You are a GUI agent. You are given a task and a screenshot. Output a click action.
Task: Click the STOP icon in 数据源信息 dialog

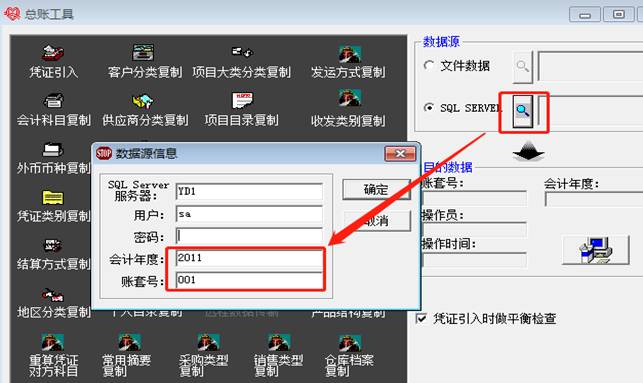104,153
